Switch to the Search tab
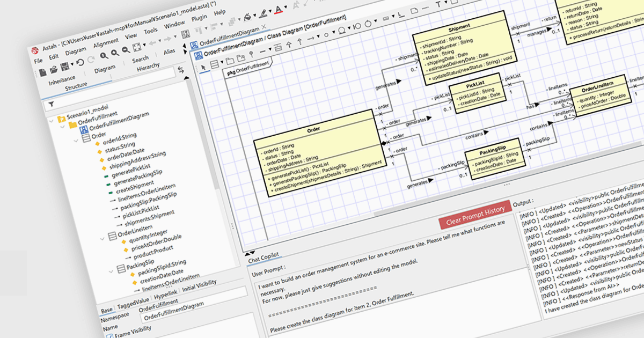This screenshot has width=644, height=338. (x=141, y=58)
